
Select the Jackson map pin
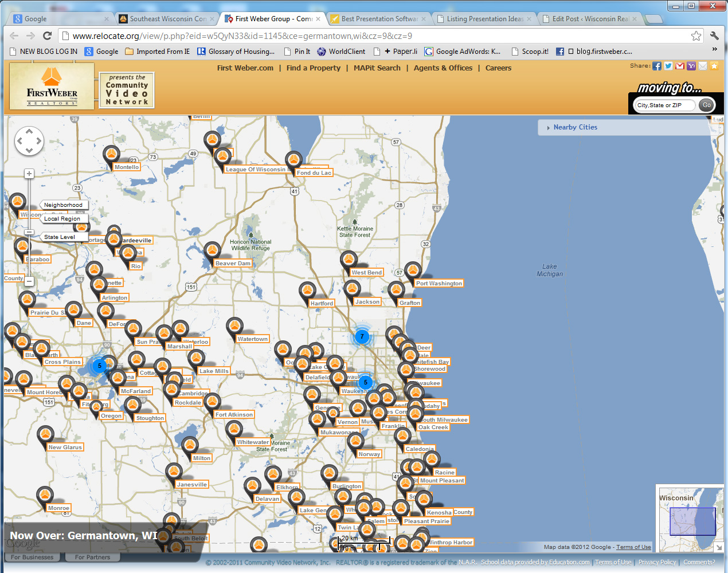click(352, 289)
